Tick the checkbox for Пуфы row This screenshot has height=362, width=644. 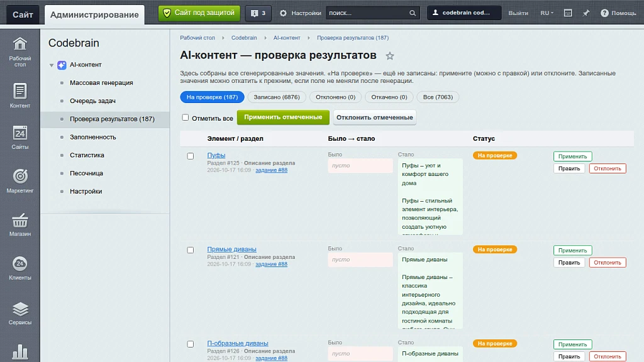pyautogui.click(x=190, y=156)
